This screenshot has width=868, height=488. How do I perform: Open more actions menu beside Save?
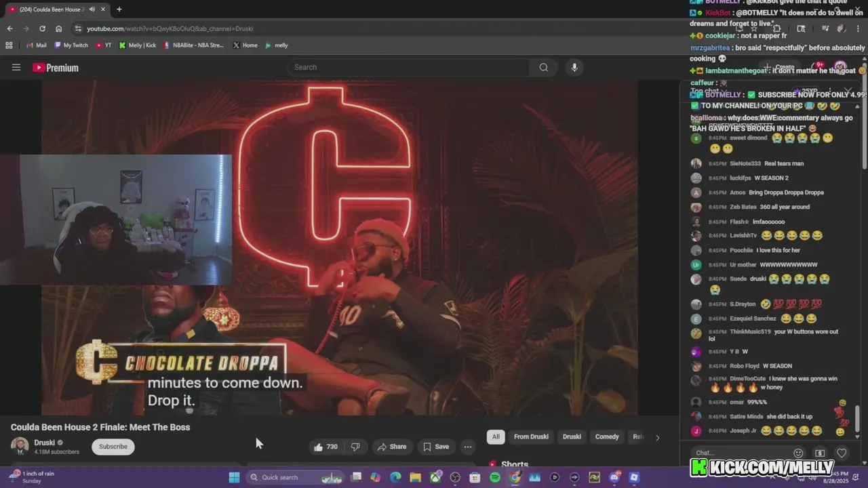468,447
